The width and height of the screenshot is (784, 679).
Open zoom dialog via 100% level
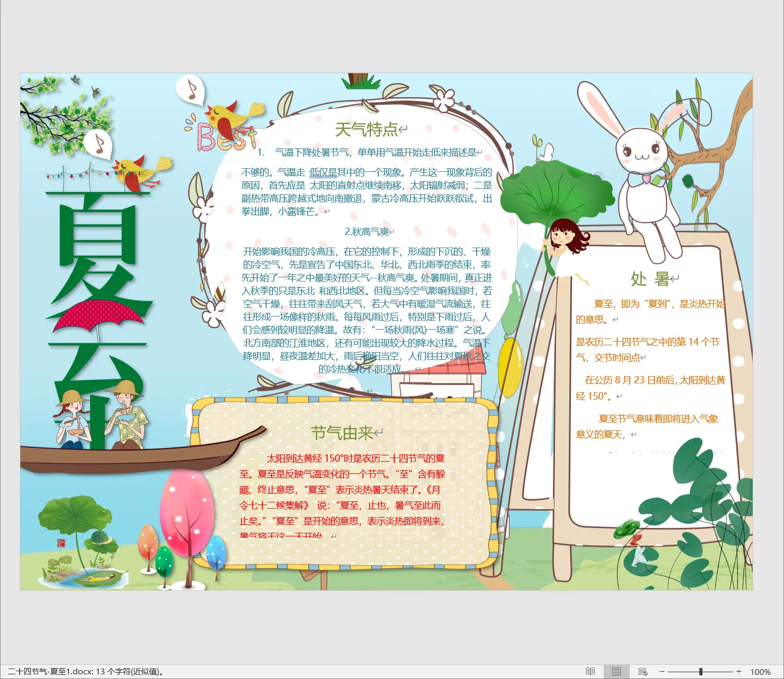point(760,672)
